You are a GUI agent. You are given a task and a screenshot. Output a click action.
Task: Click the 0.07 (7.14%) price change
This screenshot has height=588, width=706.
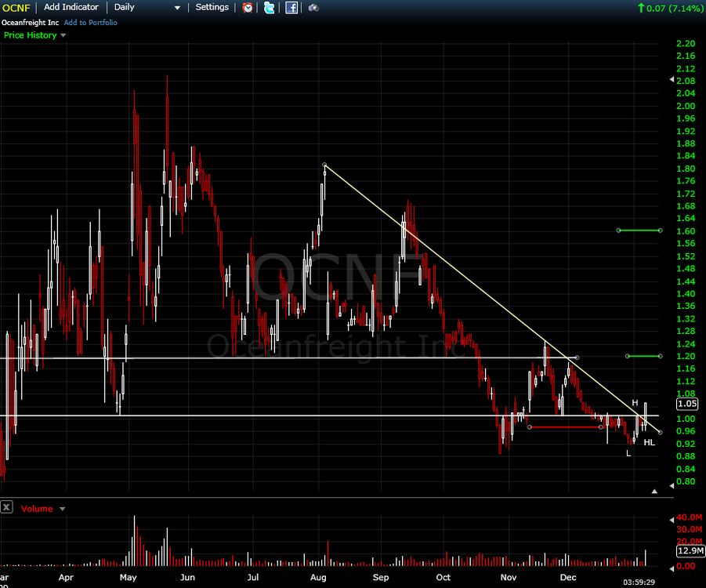pyautogui.click(x=671, y=8)
